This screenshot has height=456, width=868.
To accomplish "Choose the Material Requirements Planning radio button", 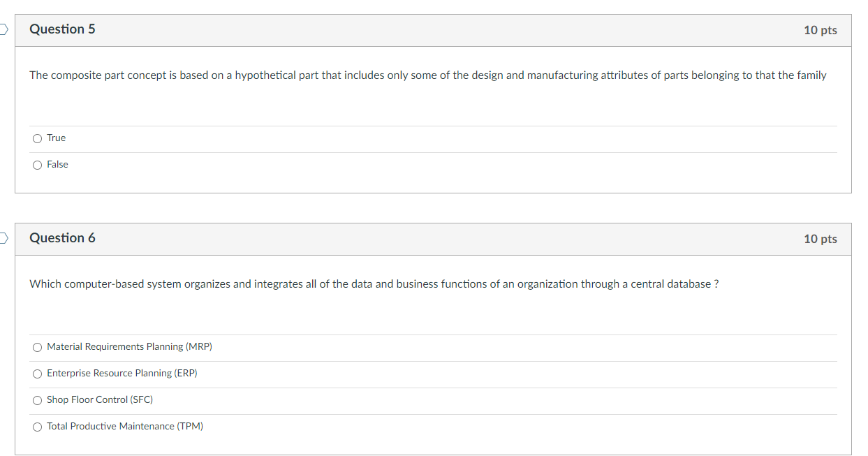I will [x=37, y=347].
